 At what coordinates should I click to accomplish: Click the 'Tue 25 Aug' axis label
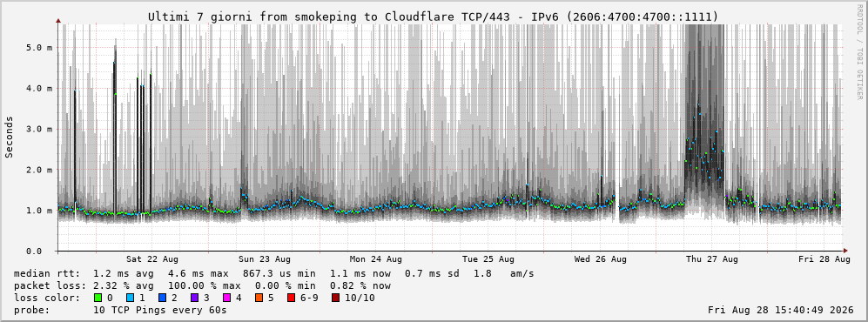tap(488, 259)
